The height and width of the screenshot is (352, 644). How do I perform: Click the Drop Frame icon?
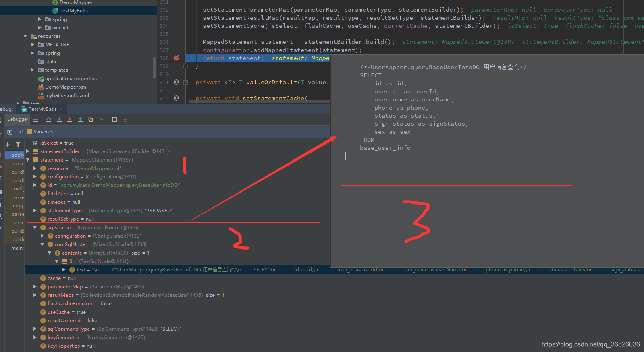91,120
